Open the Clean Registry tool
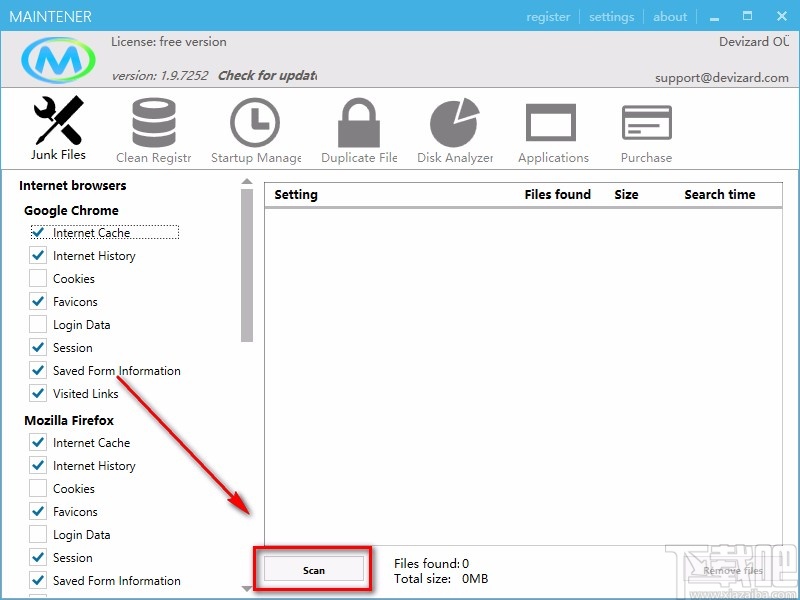800x600 pixels. coord(154,131)
